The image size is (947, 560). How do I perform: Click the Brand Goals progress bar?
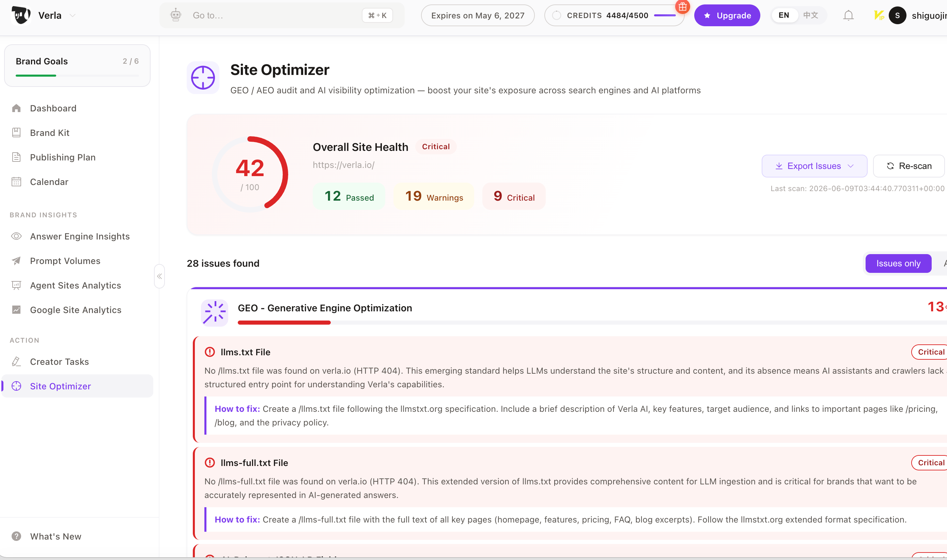click(x=77, y=76)
